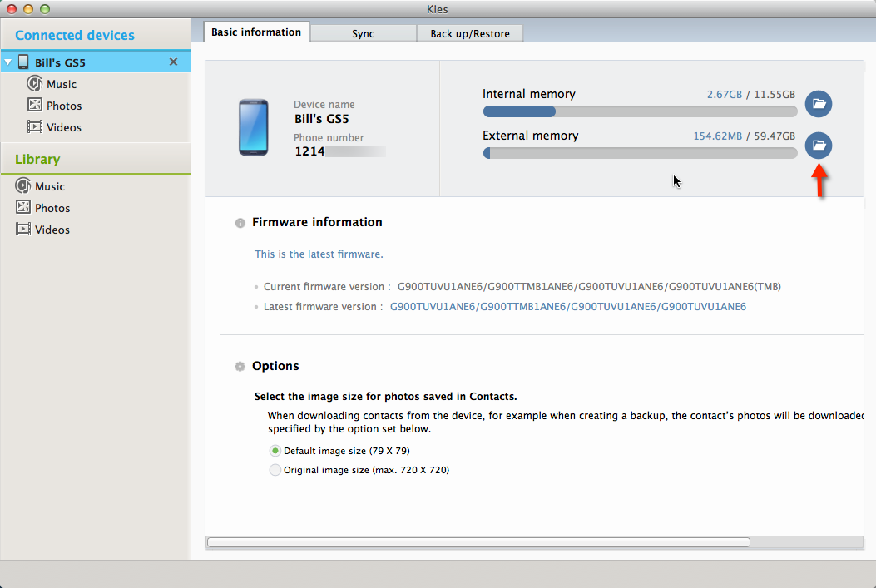The image size is (876, 588).
Task: Click the Options heading
Action: pyautogui.click(x=275, y=366)
